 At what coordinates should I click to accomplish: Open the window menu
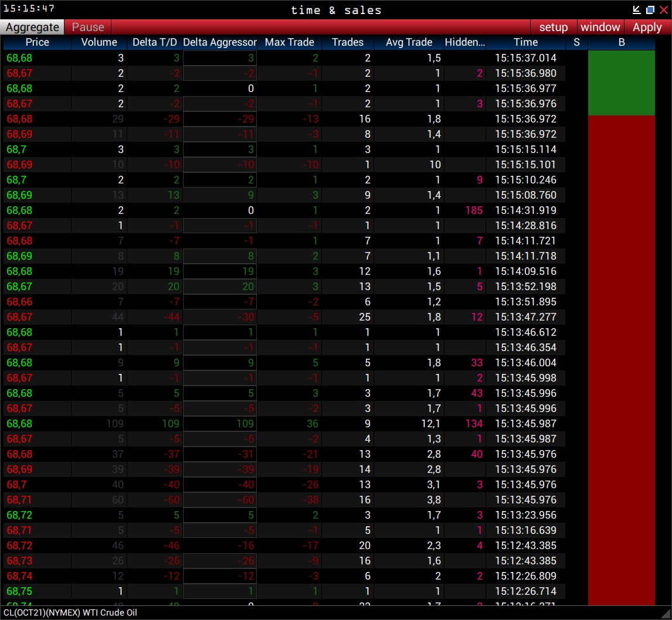click(x=600, y=27)
